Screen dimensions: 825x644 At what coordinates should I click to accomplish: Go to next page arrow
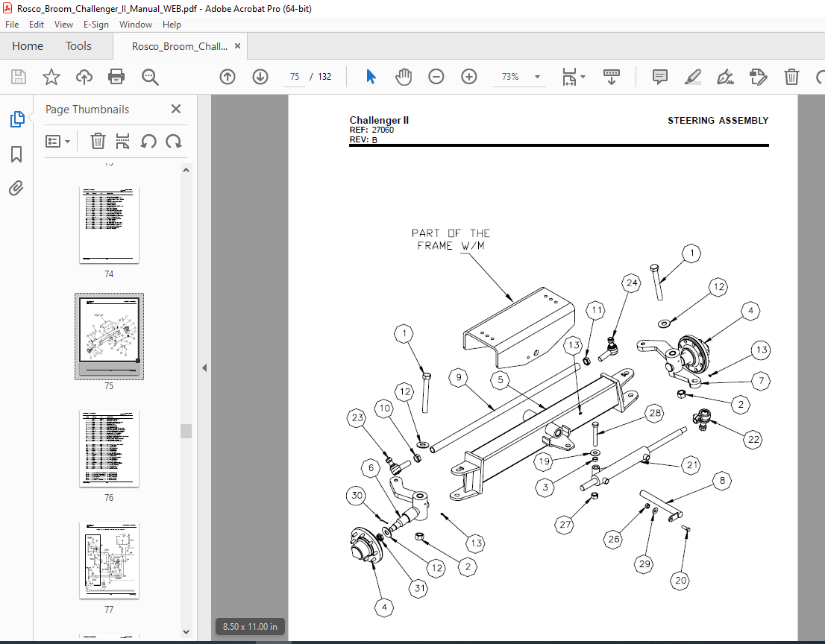[x=260, y=77]
